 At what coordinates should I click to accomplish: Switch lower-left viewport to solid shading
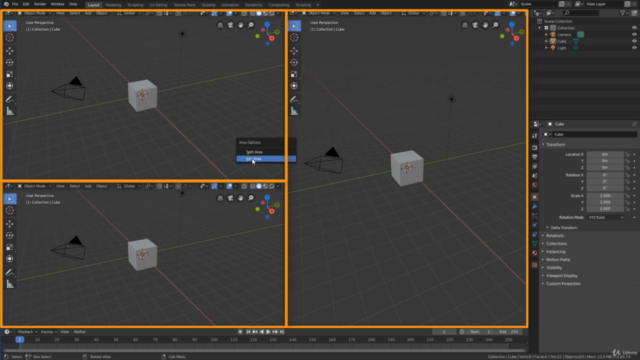[x=259, y=186]
